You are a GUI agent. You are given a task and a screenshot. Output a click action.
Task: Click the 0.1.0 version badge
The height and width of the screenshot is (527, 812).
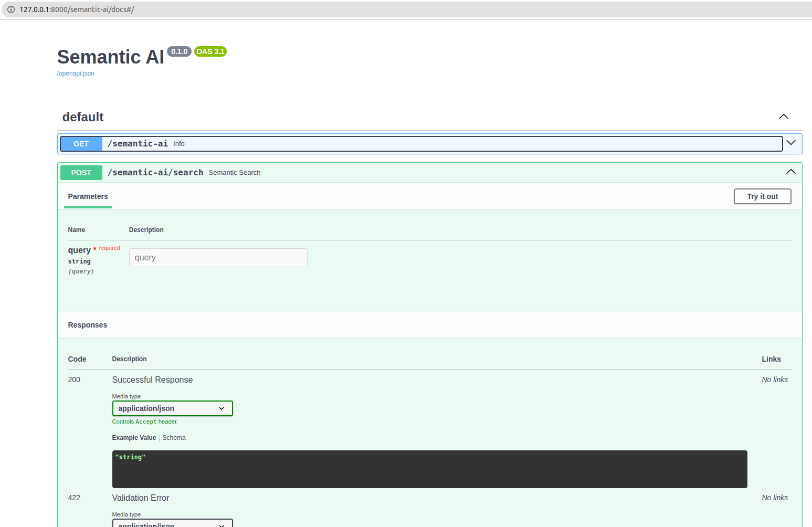click(179, 51)
